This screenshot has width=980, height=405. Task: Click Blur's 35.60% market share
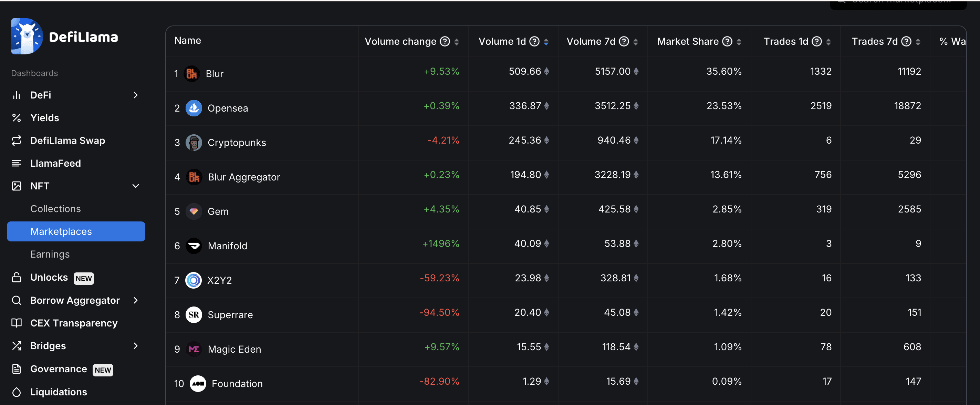723,72
